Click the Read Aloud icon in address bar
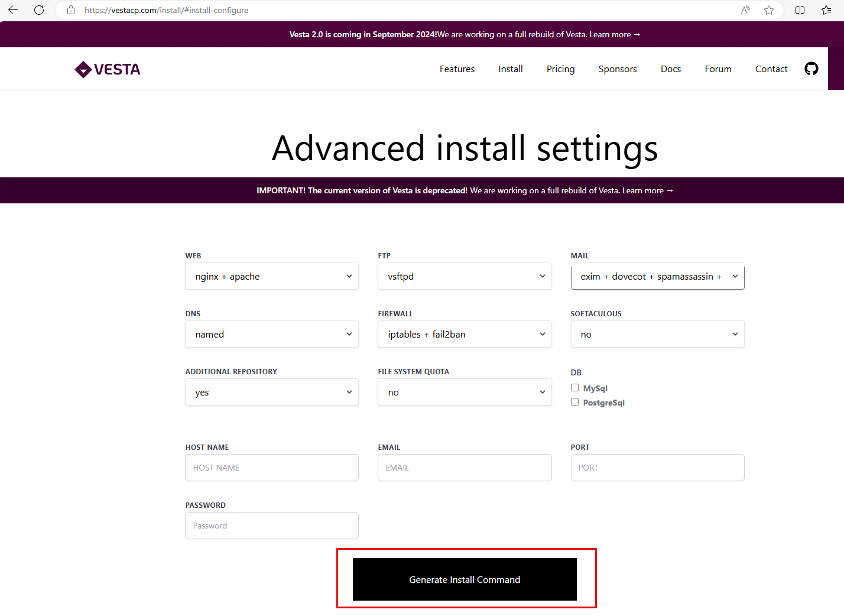 745,10
